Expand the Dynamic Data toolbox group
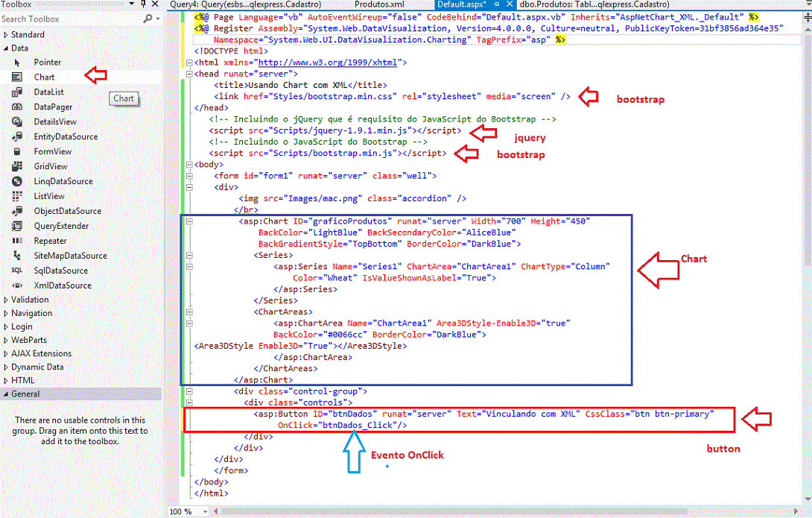The width and height of the screenshot is (812, 518). tap(6, 367)
